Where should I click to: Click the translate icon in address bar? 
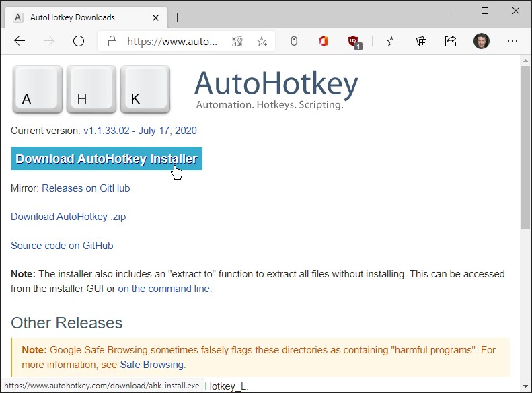click(237, 41)
